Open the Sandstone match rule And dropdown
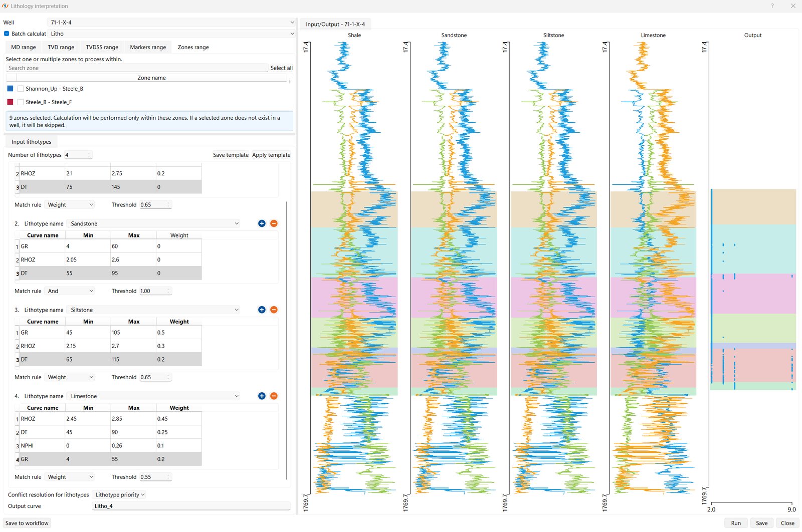802x532 pixels. pyautogui.click(x=70, y=291)
